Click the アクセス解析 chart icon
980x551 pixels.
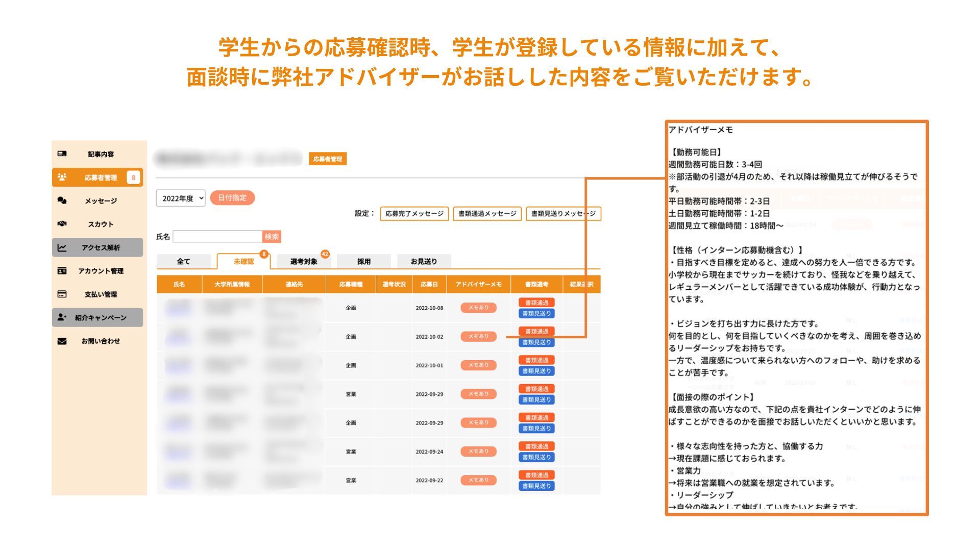pyautogui.click(x=62, y=247)
